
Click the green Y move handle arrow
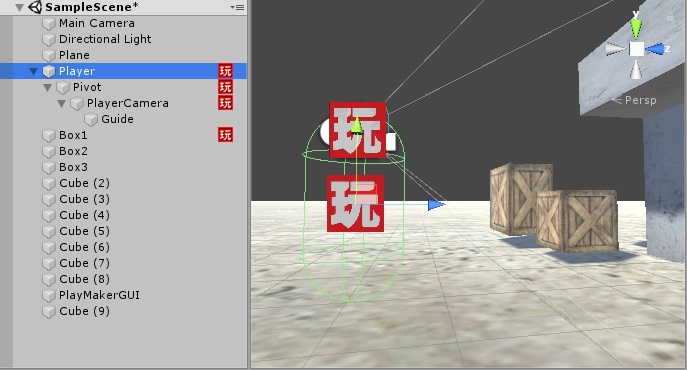coord(357,125)
